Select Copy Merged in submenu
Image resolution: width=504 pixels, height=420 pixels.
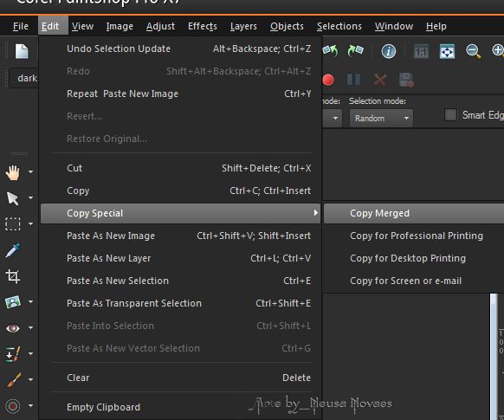(x=414, y=213)
